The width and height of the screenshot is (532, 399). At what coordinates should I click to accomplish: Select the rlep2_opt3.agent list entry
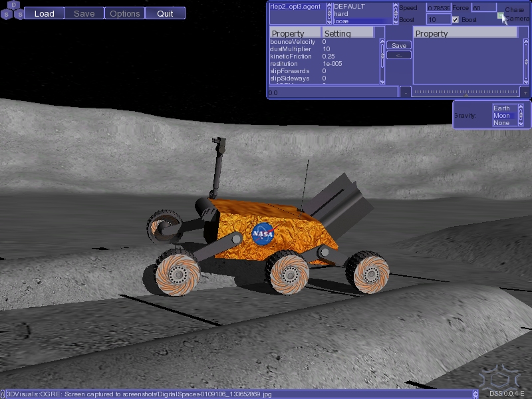click(x=295, y=7)
